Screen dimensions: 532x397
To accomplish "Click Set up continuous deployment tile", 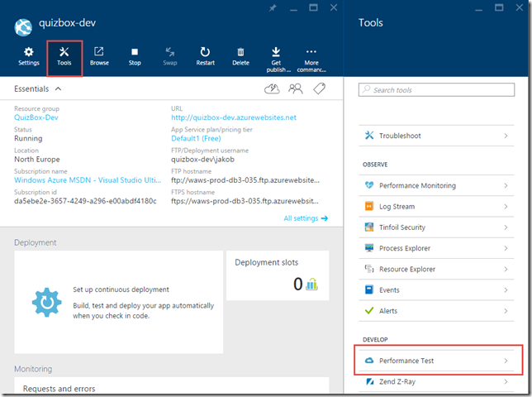I will coord(119,302).
